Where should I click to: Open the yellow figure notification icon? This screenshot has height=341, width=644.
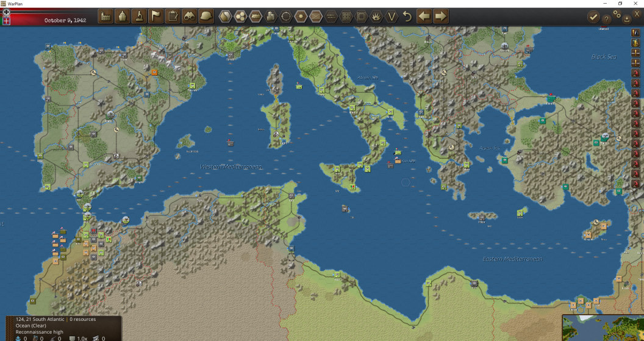tap(635, 43)
